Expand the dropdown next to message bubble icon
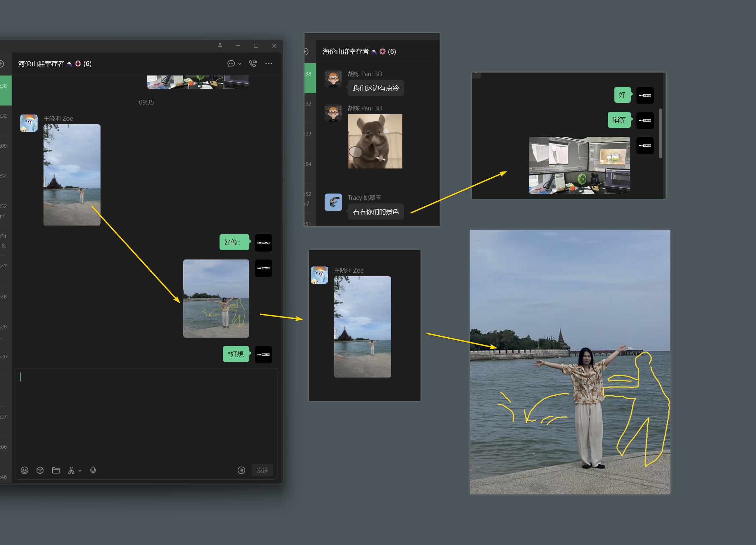Viewport: 756px width, 545px height. pyautogui.click(x=240, y=64)
